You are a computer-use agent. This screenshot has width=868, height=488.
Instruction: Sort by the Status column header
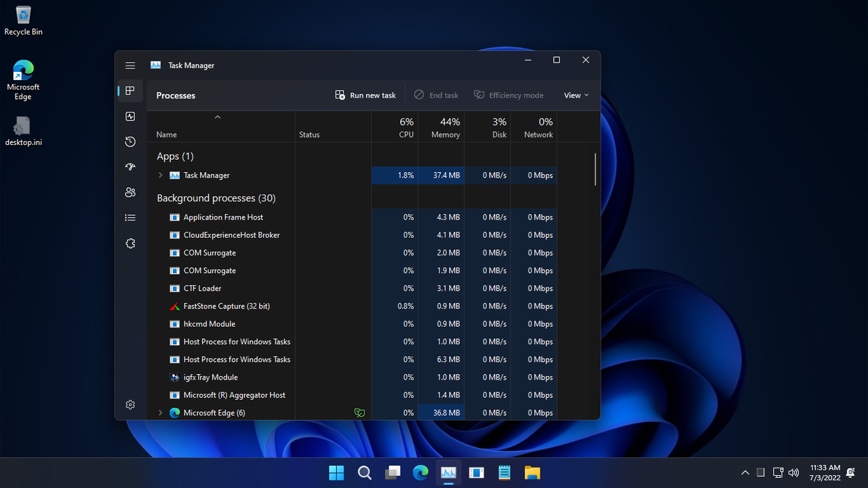(333, 127)
